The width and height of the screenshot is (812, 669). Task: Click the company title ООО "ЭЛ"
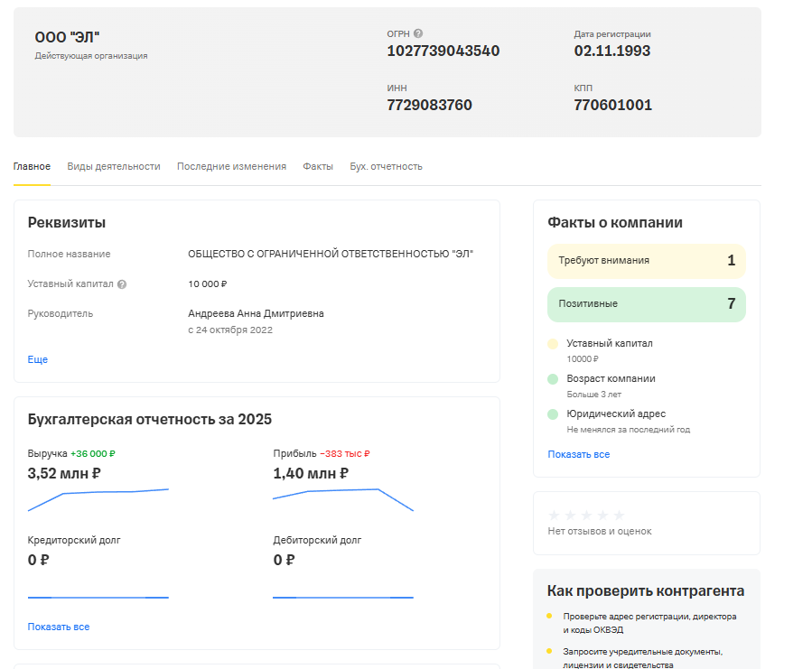[x=67, y=37]
